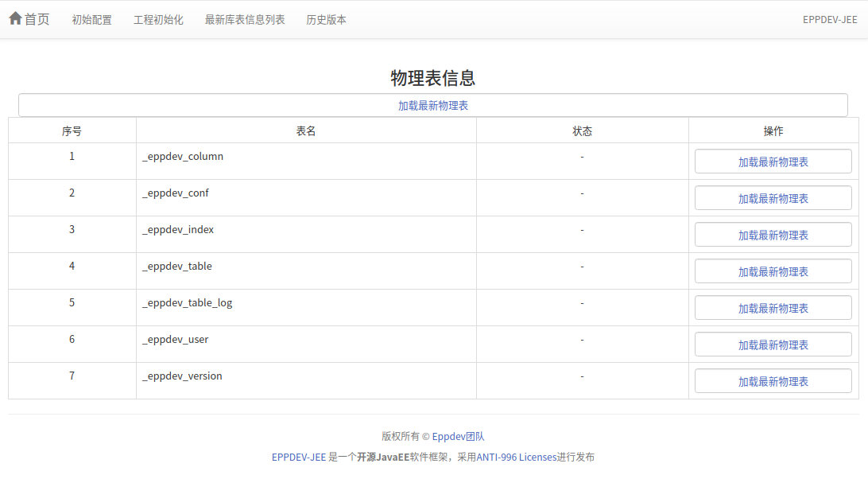
Task: Open the Eppdev团队 footer link
Action: click(458, 436)
